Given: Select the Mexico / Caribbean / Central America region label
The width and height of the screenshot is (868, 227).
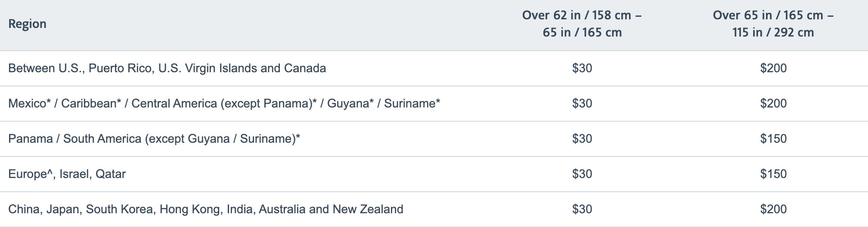Looking at the screenshot, I should point(224,104).
